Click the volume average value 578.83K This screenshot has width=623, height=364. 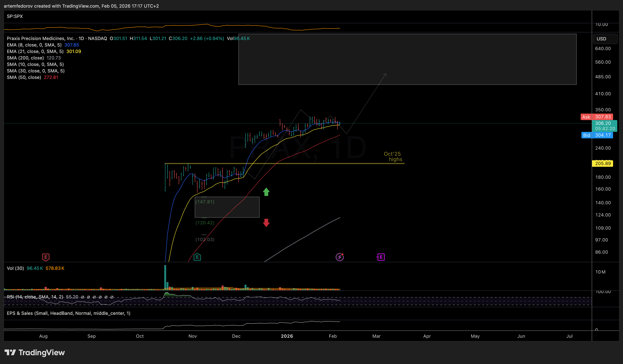[x=55, y=268]
